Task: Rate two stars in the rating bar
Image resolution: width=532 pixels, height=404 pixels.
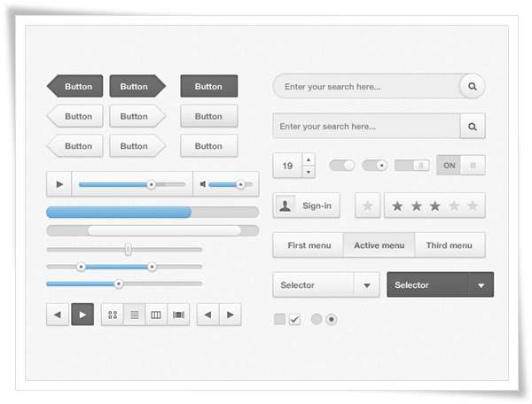Action: coord(417,206)
